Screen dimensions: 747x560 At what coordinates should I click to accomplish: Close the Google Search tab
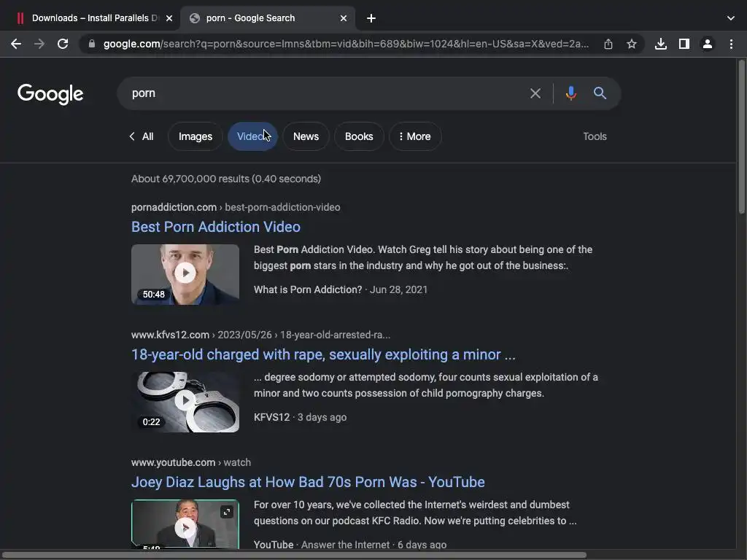[344, 18]
